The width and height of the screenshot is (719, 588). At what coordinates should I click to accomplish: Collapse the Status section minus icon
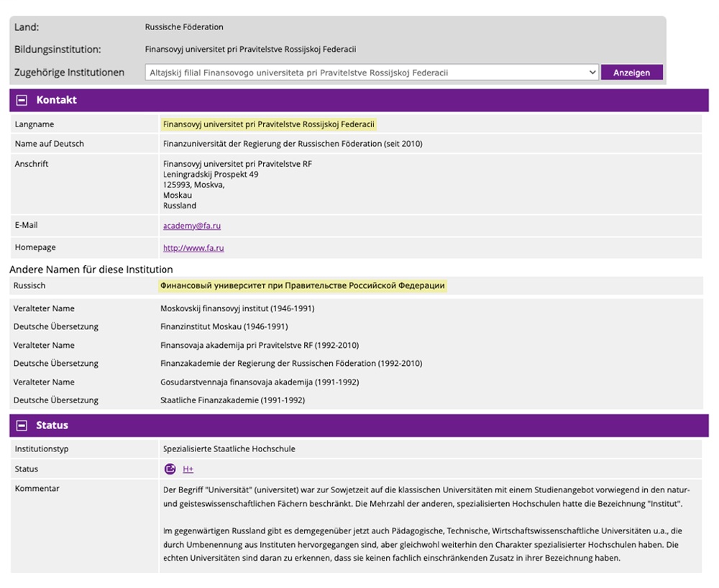(x=22, y=426)
